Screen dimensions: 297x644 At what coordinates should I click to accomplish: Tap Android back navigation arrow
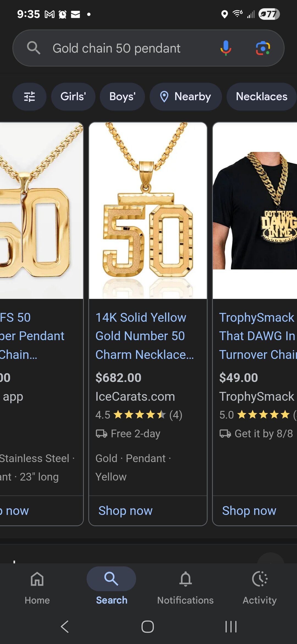(x=65, y=627)
